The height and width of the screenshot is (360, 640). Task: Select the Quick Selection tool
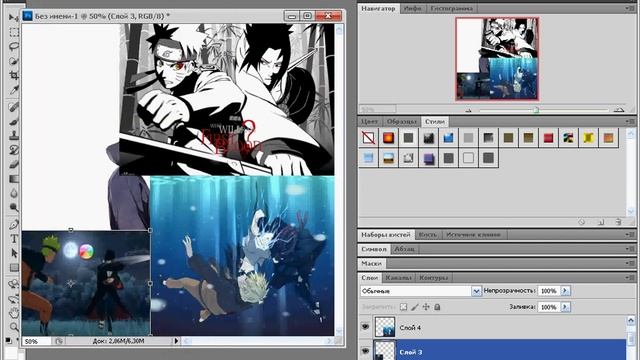coord(13,61)
